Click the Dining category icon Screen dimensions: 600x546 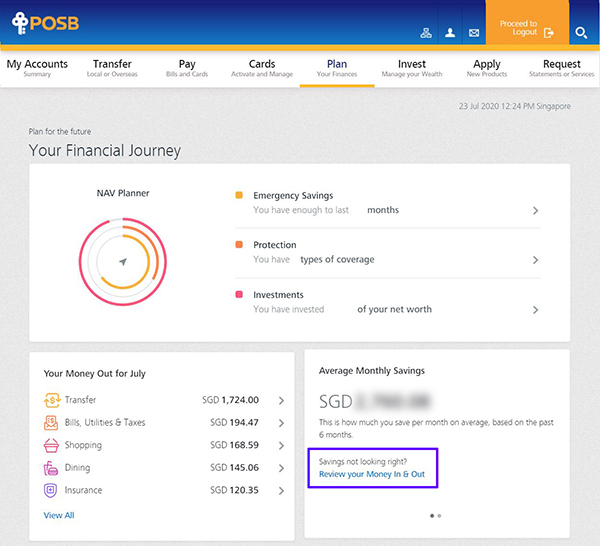[51, 468]
